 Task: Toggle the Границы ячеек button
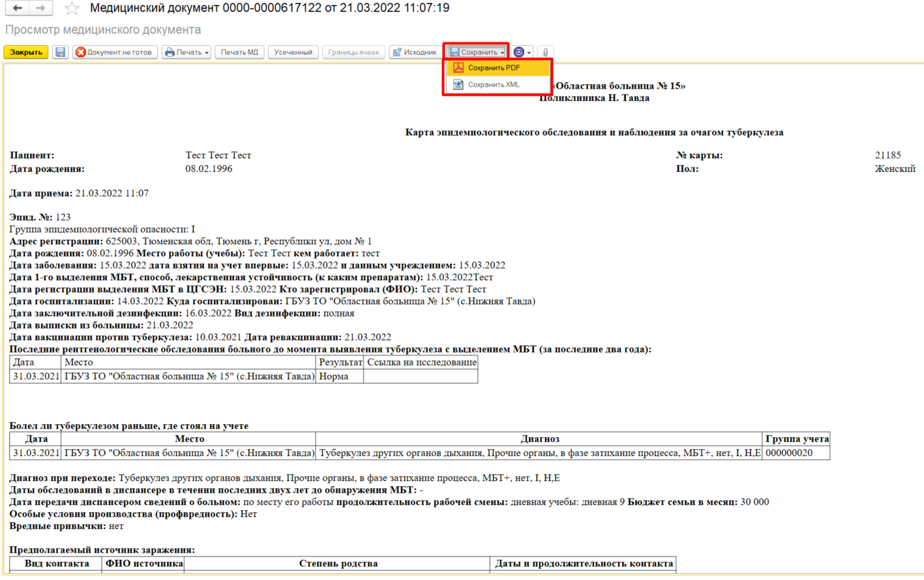coord(353,52)
